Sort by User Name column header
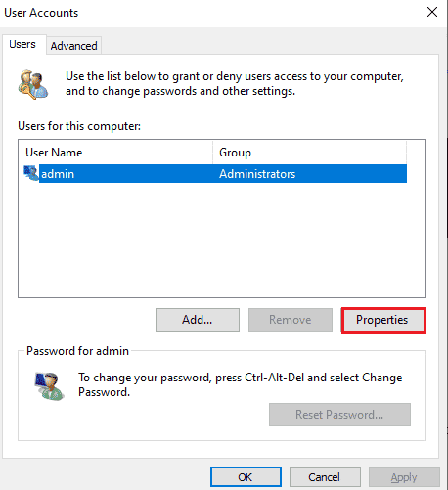Viewport: 448px width, 490px height. pos(115,153)
